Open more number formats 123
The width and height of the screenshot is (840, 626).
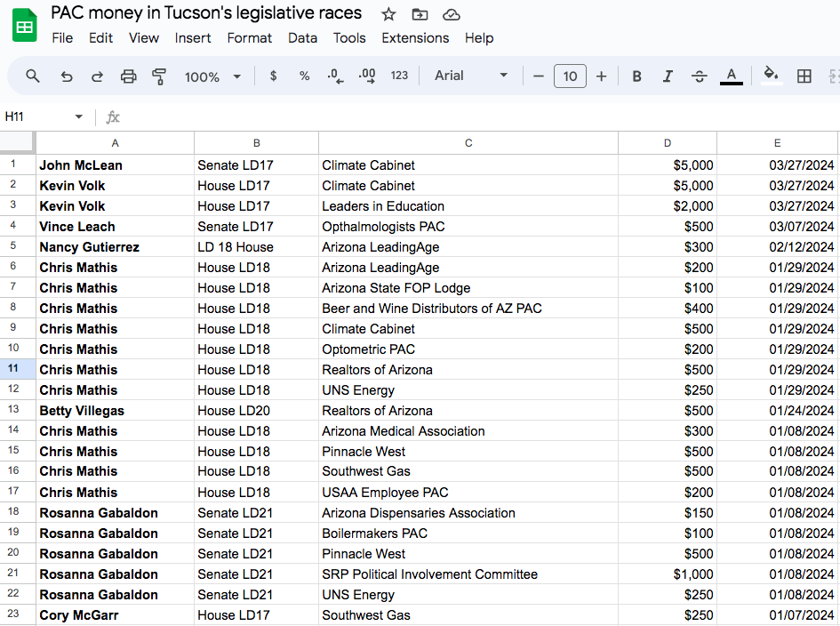pyautogui.click(x=399, y=76)
